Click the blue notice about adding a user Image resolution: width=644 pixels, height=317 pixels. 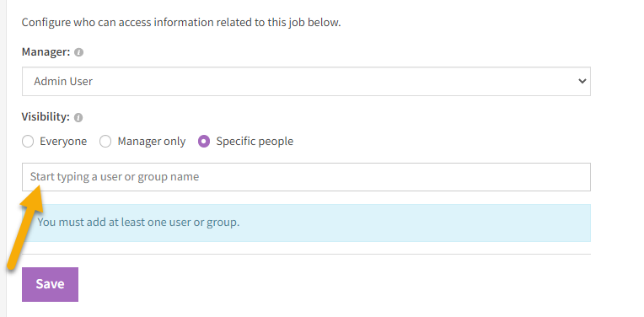306,223
